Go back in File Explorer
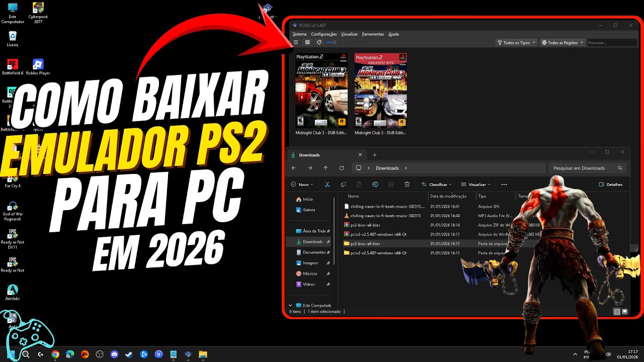This screenshot has width=644, height=362. 294,168
